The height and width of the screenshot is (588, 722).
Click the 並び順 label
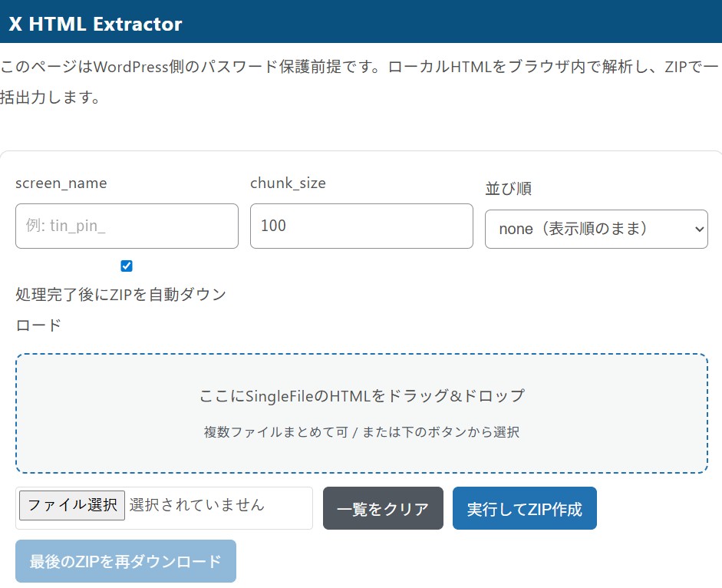(508, 189)
